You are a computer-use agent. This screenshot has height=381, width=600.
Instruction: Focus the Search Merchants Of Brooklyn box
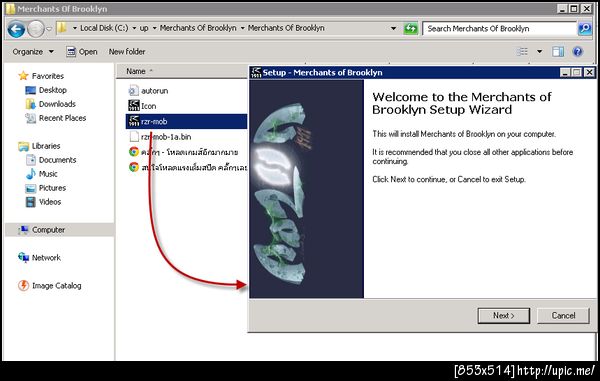pos(499,29)
